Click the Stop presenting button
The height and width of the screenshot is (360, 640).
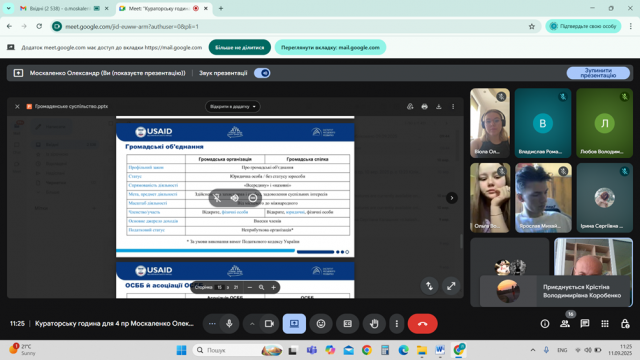pyautogui.click(x=598, y=73)
